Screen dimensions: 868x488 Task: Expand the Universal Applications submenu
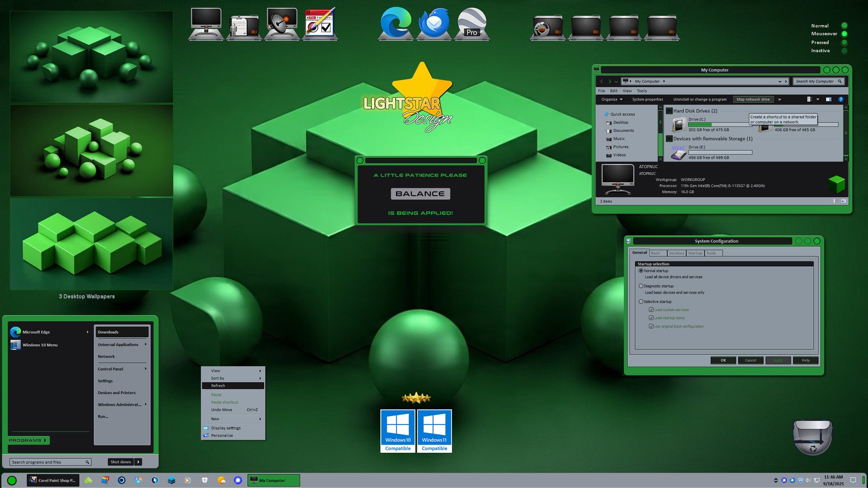point(122,344)
